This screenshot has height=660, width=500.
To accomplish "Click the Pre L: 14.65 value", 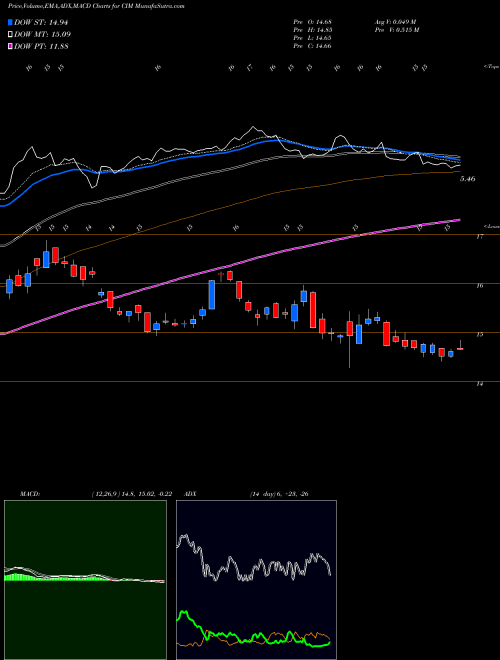I will 313,38.
